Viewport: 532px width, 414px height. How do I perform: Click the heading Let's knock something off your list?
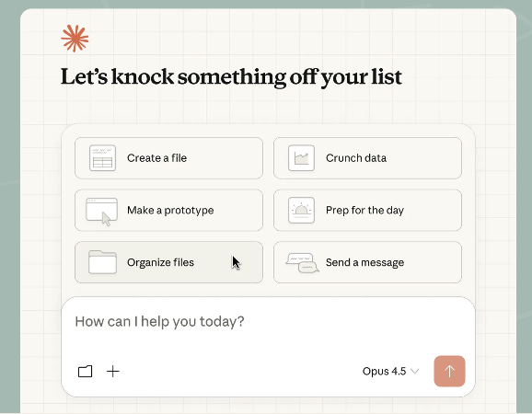pos(231,77)
